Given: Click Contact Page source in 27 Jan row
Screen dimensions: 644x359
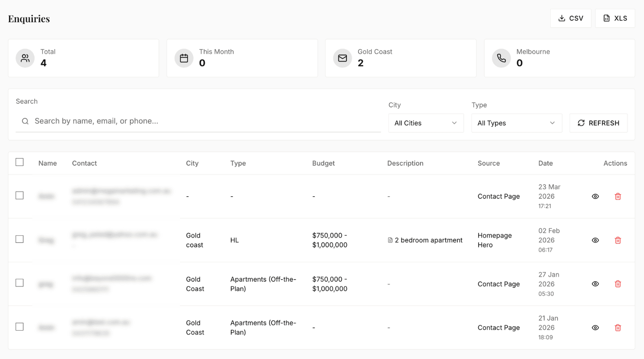Looking at the screenshot, I should (x=499, y=284).
